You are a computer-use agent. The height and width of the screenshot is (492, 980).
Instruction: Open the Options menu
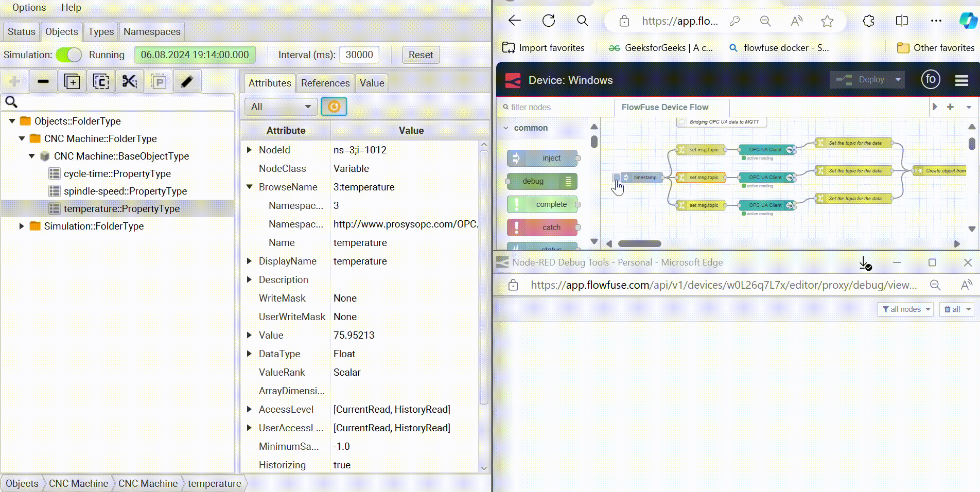(x=28, y=7)
